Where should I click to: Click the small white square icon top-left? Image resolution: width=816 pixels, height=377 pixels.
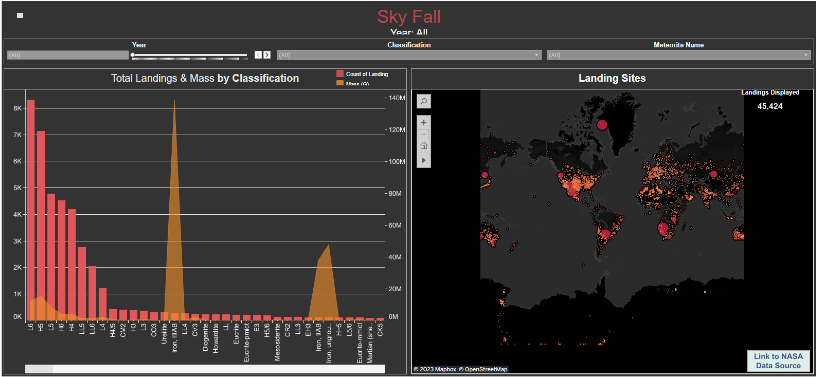20,16
